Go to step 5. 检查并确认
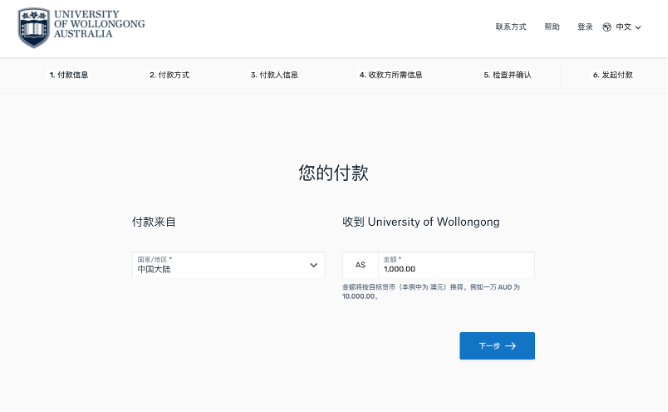 click(x=507, y=75)
